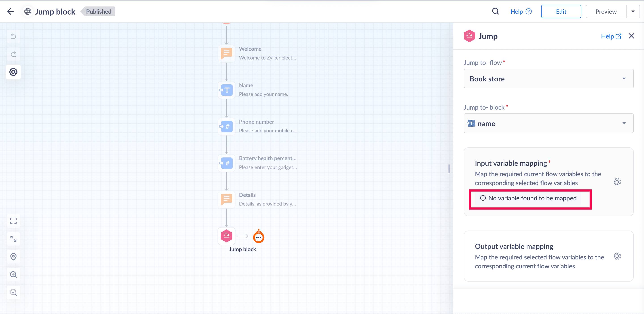Click the orange bot end node icon
The height and width of the screenshot is (314, 644).
click(x=258, y=236)
